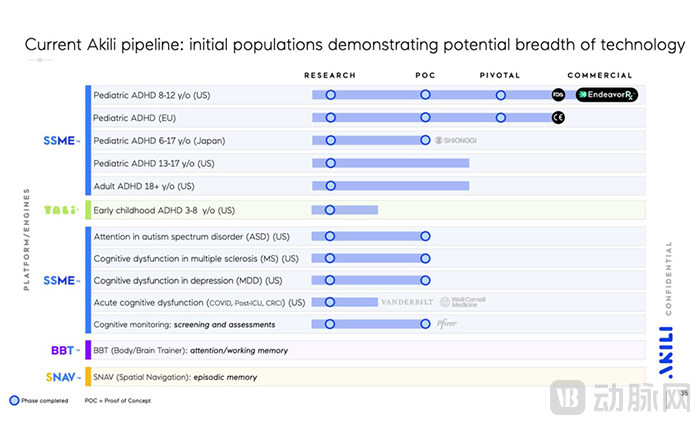Click the yellow SNAV logo
The height and width of the screenshot is (425, 700).
tap(60, 377)
